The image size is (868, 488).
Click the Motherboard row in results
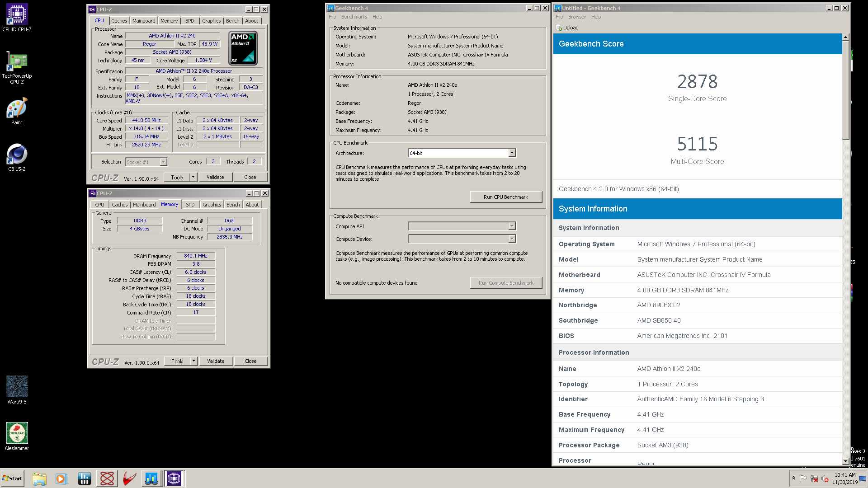tap(697, 275)
